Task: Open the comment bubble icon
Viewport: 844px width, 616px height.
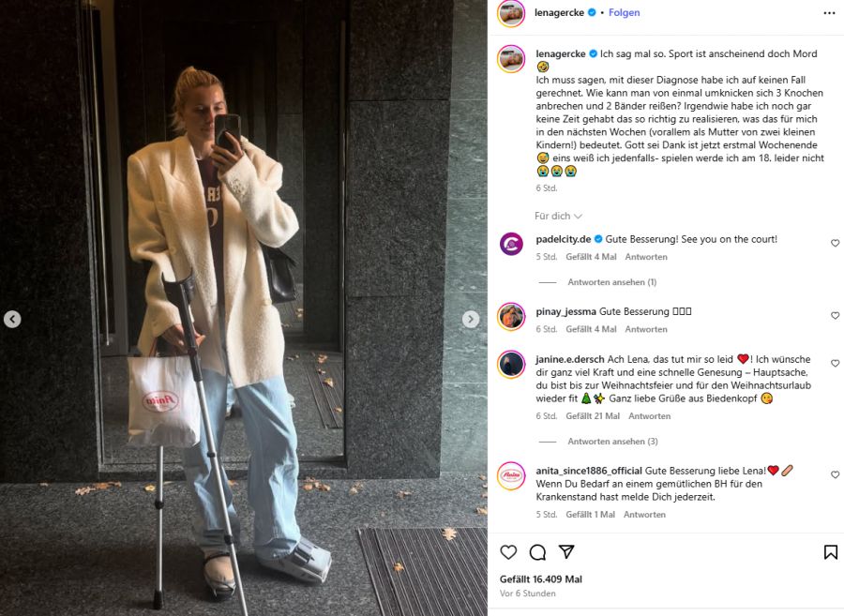Action: [x=537, y=552]
